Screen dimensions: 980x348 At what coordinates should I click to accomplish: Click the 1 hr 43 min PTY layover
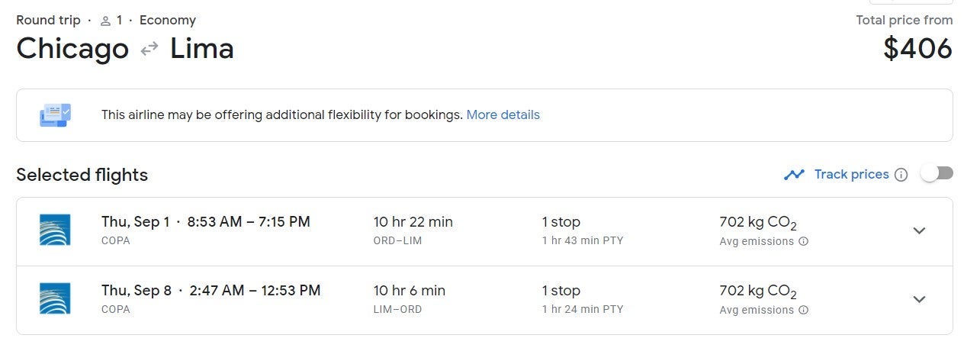[x=582, y=241]
